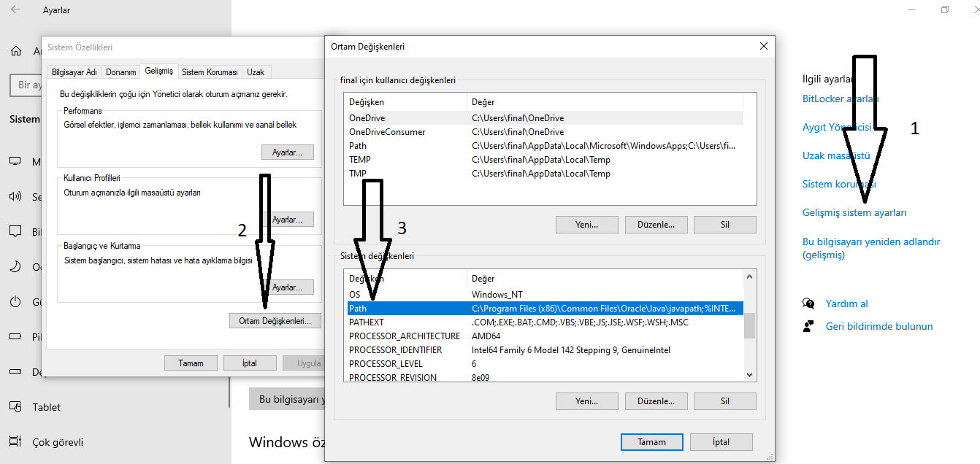Select the Gelişmiş tab

(159, 71)
